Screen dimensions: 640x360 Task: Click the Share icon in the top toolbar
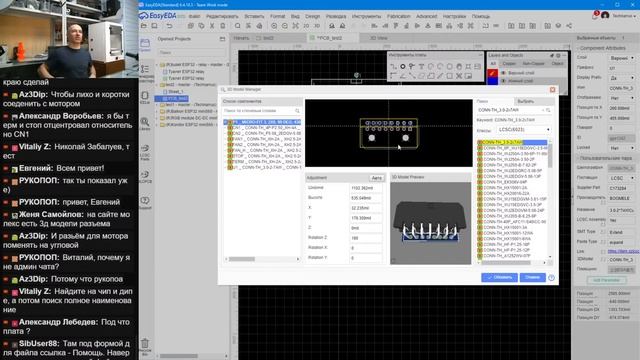pyautogui.click(x=569, y=26)
